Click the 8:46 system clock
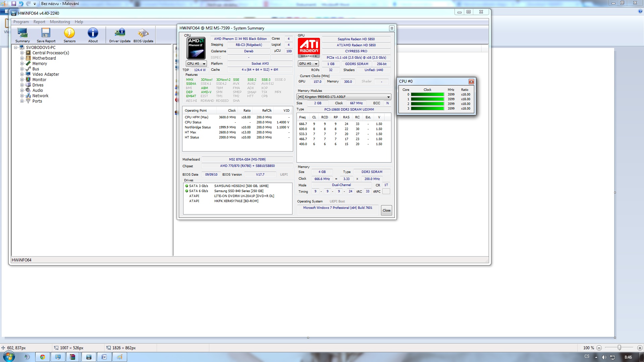The height and width of the screenshot is (362, 644). (x=628, y=357)
